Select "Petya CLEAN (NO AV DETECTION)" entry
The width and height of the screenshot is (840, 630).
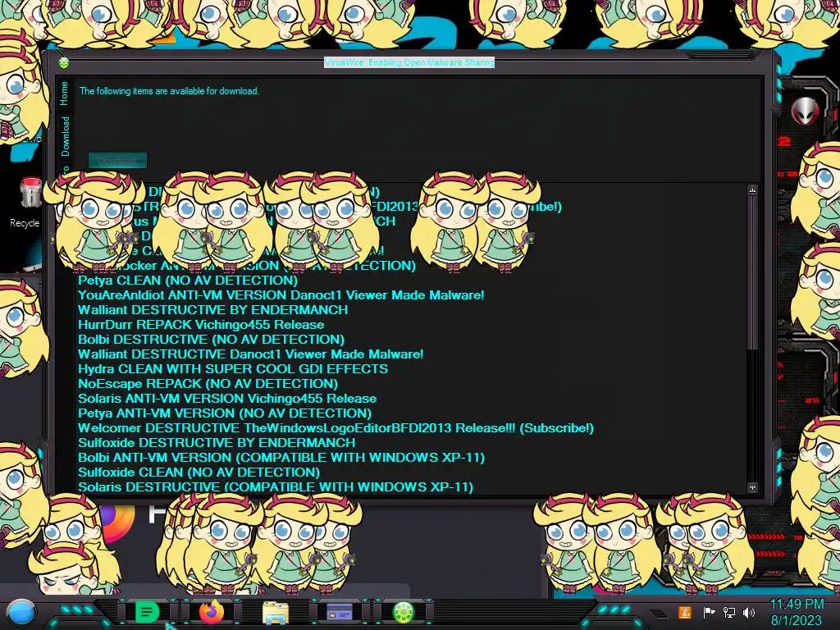pos(188,281)
